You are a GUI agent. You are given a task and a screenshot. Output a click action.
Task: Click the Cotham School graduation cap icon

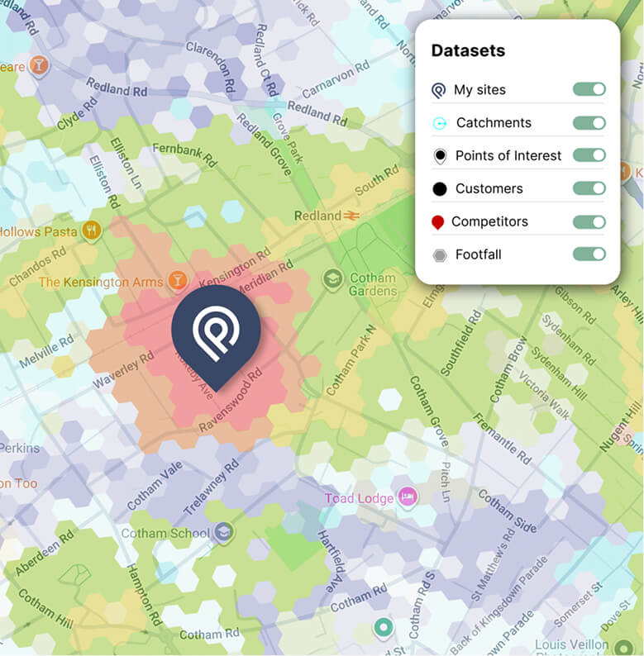click(x=223, y=532)
